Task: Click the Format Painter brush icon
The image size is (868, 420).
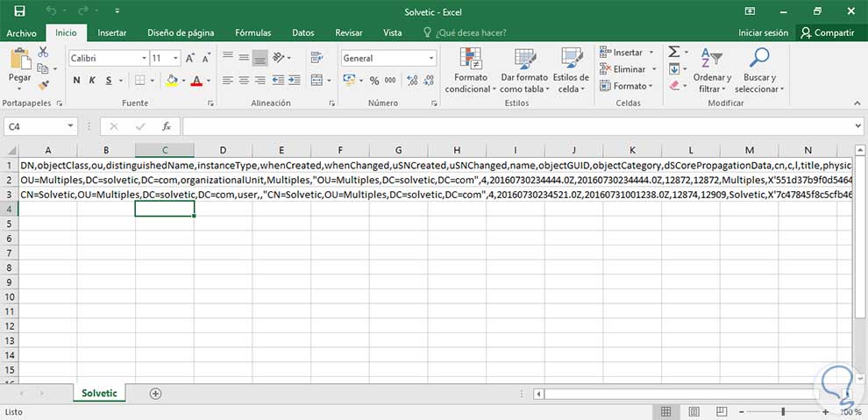Action: [43, 85]
